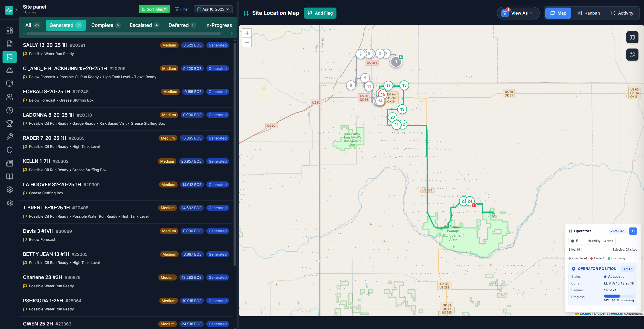644x329 pixels.
Task: Switch to the Kanban view
Action: pos(589,13)
